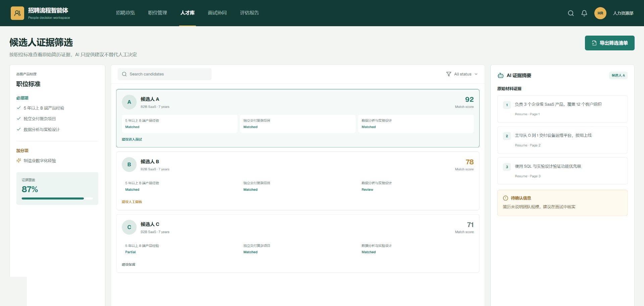
Task: Click the AI robot icon in evidence summary
Action: point(500,76)
